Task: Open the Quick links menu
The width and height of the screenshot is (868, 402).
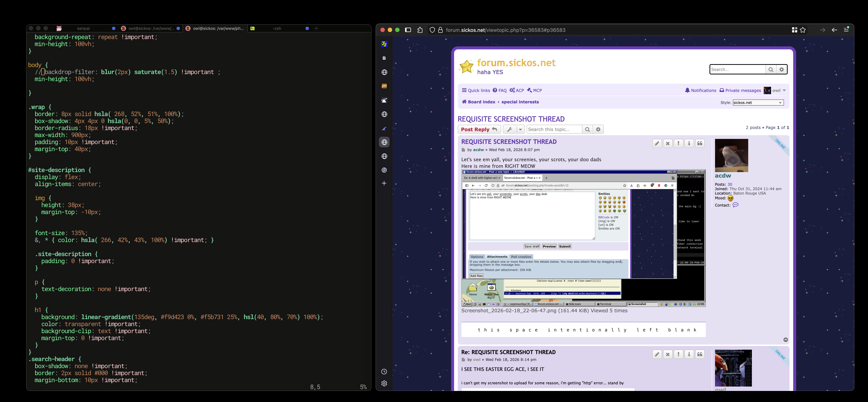Action: coord(476,90)
